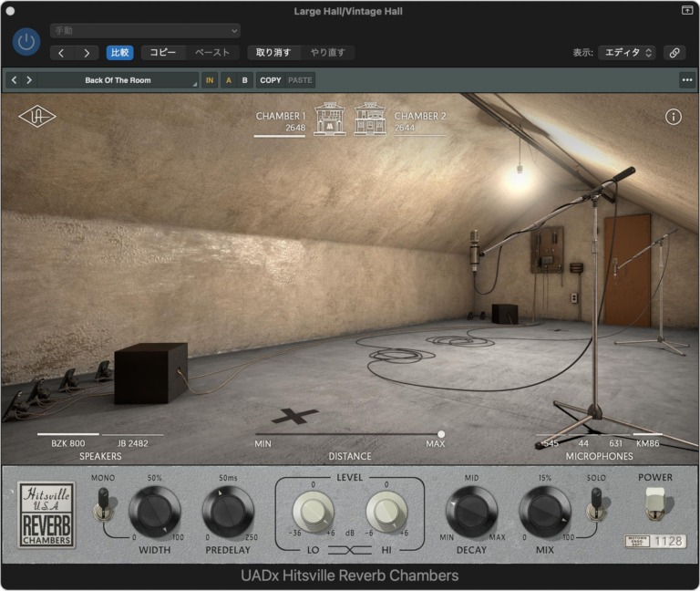Select the Chamber 2 building icon

coord(371,119)
